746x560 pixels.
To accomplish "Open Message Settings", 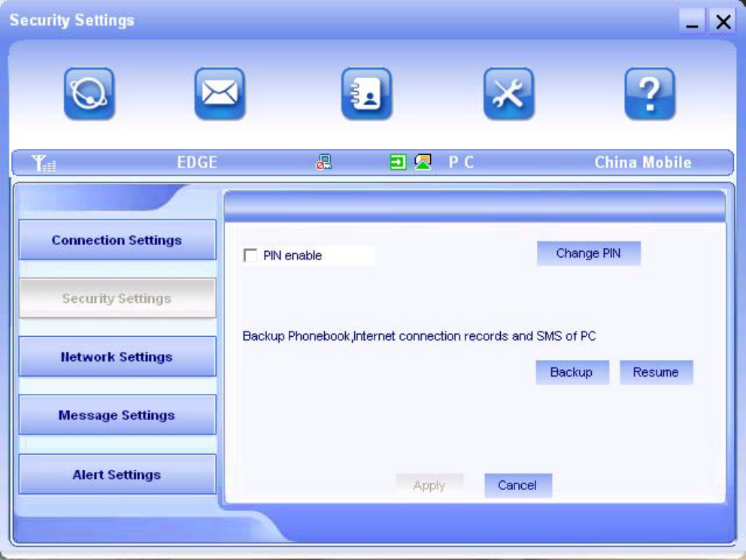I will tap(117, 415).
